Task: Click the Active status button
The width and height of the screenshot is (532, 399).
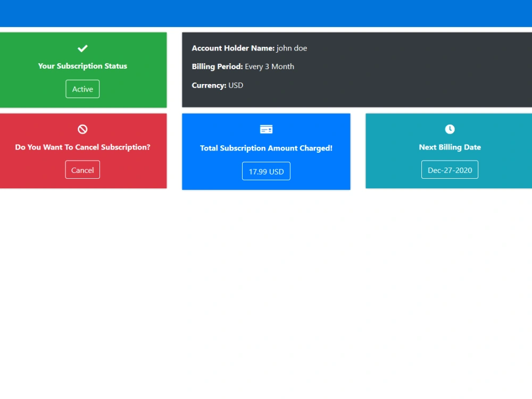Action: [x=82, y=89]
